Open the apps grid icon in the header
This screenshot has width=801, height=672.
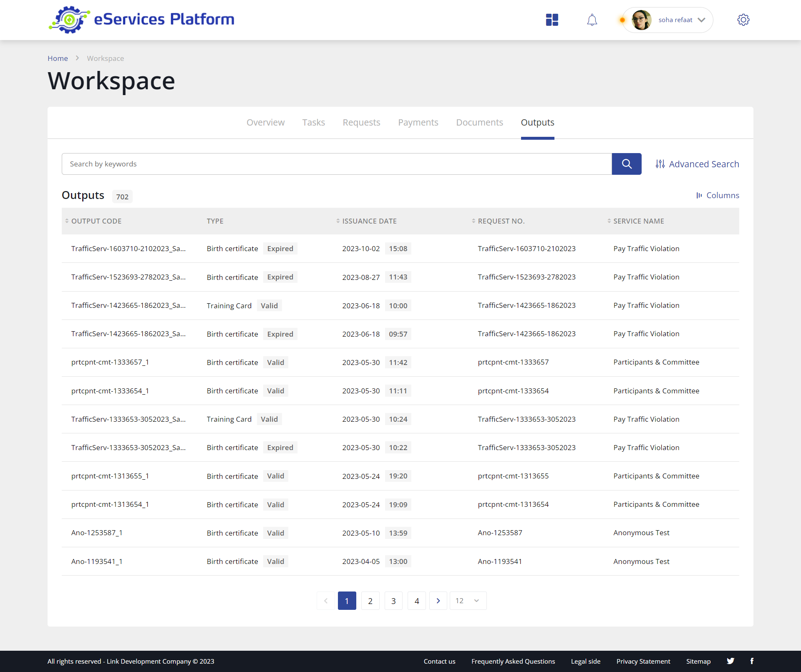point(552,20)
